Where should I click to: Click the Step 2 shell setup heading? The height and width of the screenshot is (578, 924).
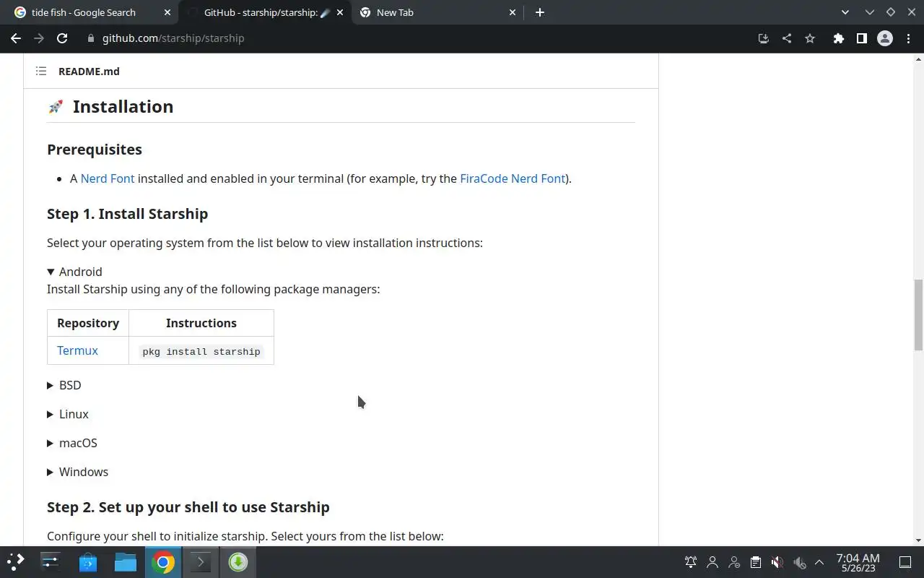[x=188, y=507]
